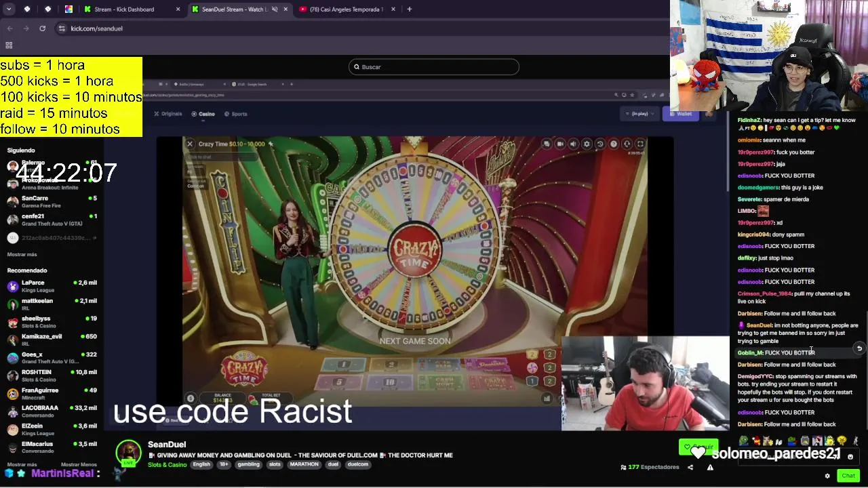Open Kamikaze_evil recommended channel

pos(53,340)
